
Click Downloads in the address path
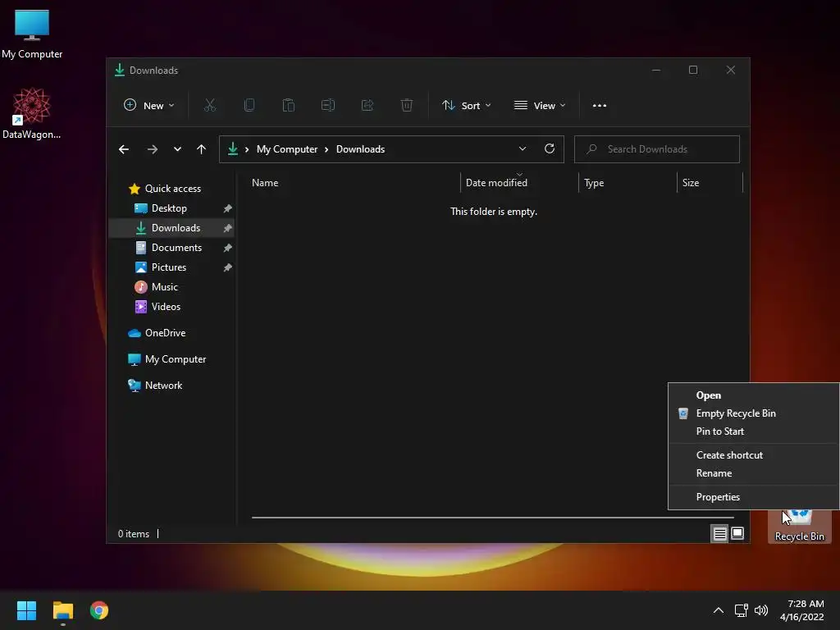361,149
